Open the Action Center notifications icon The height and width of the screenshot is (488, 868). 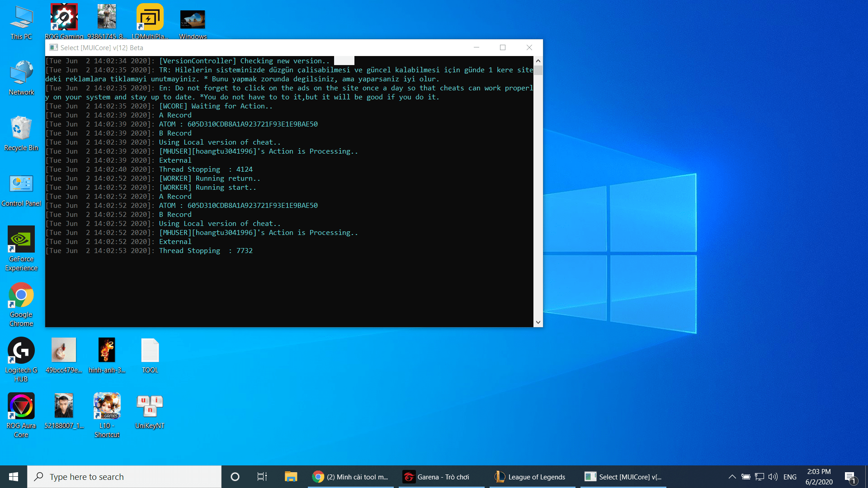[850, 477]
